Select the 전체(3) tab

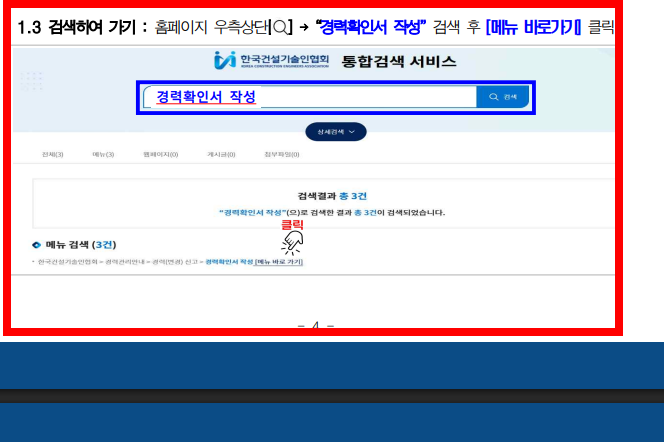point(53,155)
